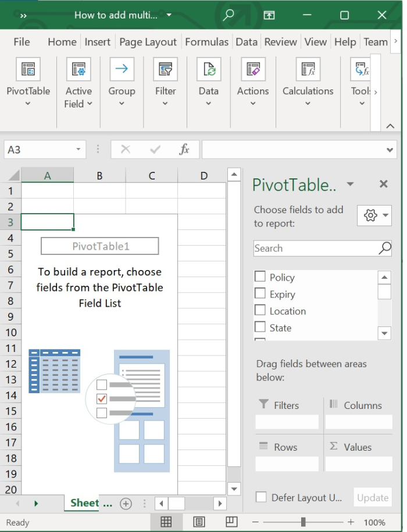407x532 pixels.
Task: Open the File tab
Action: click(22, 42)
